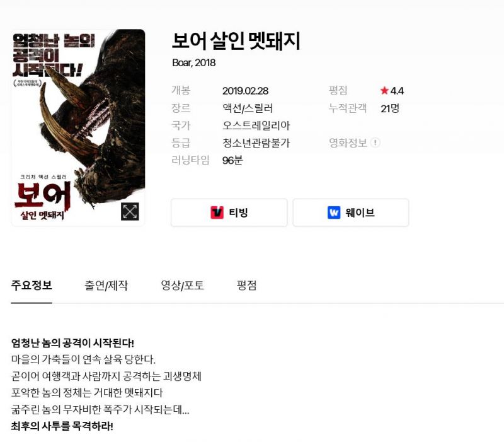Viewport: 504px width, 442px height.
Task: Click the release date 2019.02.28
Action: (x=245, y=91)
